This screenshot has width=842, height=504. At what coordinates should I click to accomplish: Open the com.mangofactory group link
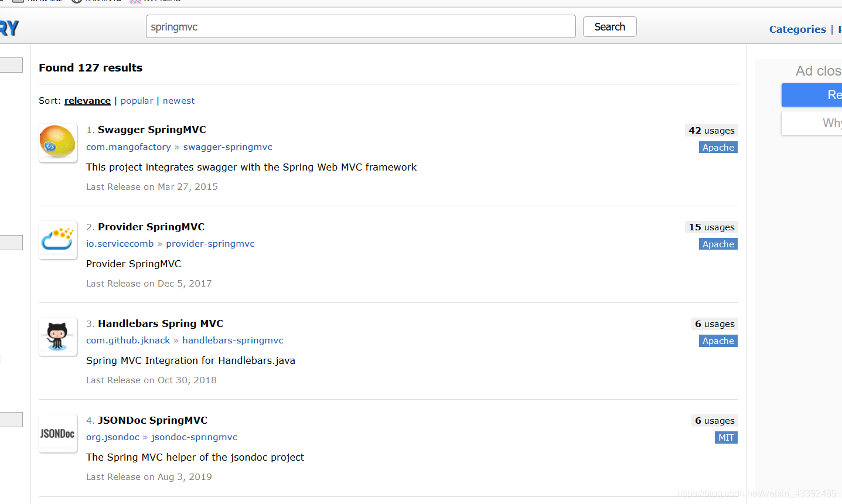[128, 147]
